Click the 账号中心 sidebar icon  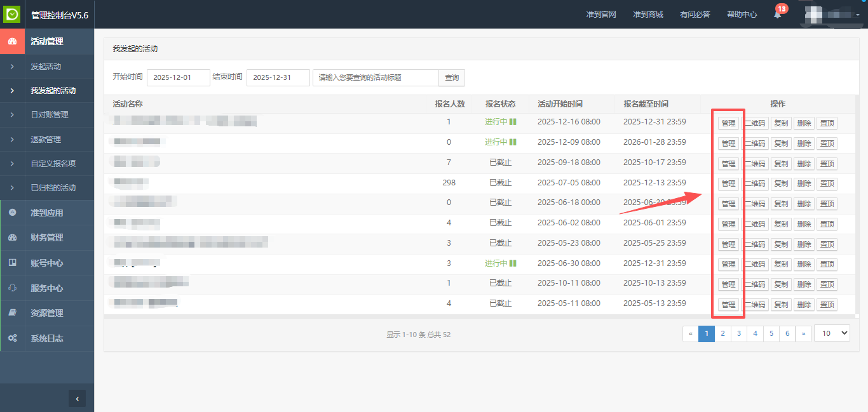(12, 263)
